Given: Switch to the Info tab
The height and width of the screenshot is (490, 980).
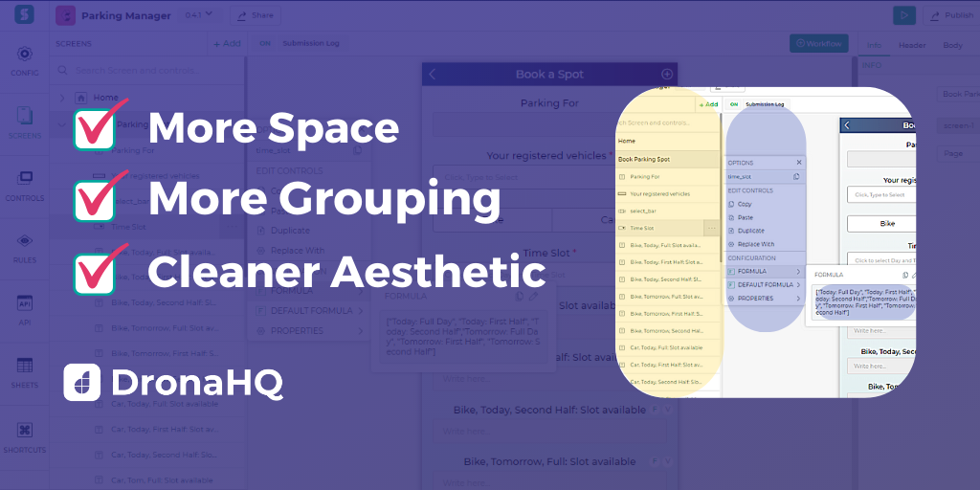Looking at the screenshot, I should tap(874, 45).
